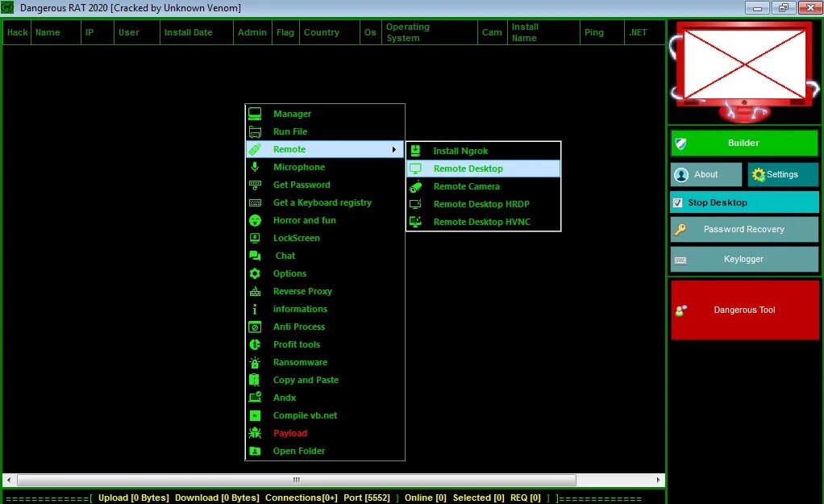The height and width of the screenshot is (504, 824).
Task: Click the Manager computer icon
Action: point(255,114)
